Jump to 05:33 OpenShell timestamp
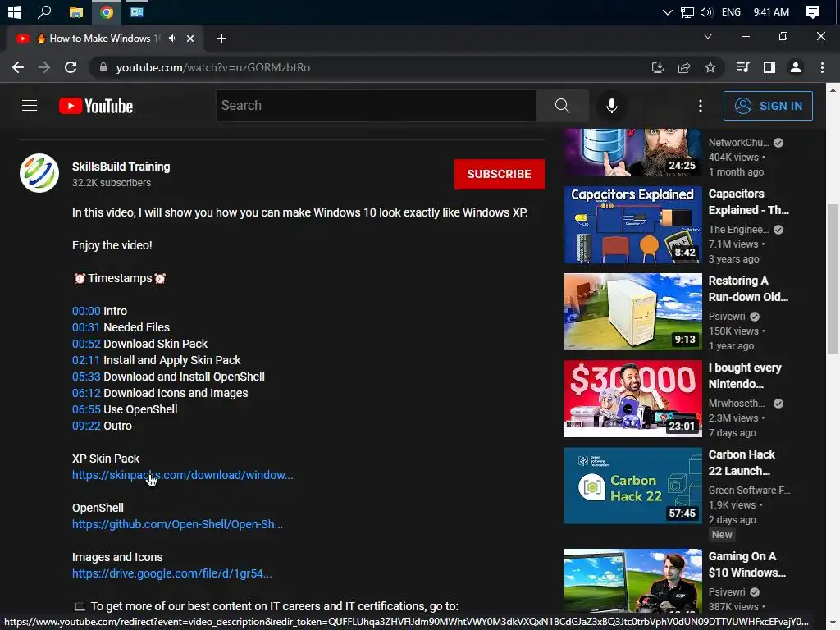Viewport: 840px width, 630px height. [86, 377]
